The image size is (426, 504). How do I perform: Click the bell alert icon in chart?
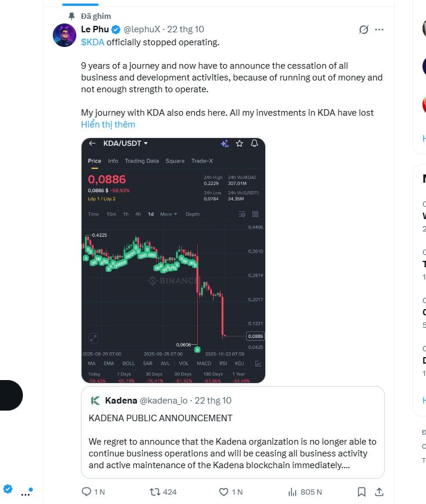coord(254,143)
